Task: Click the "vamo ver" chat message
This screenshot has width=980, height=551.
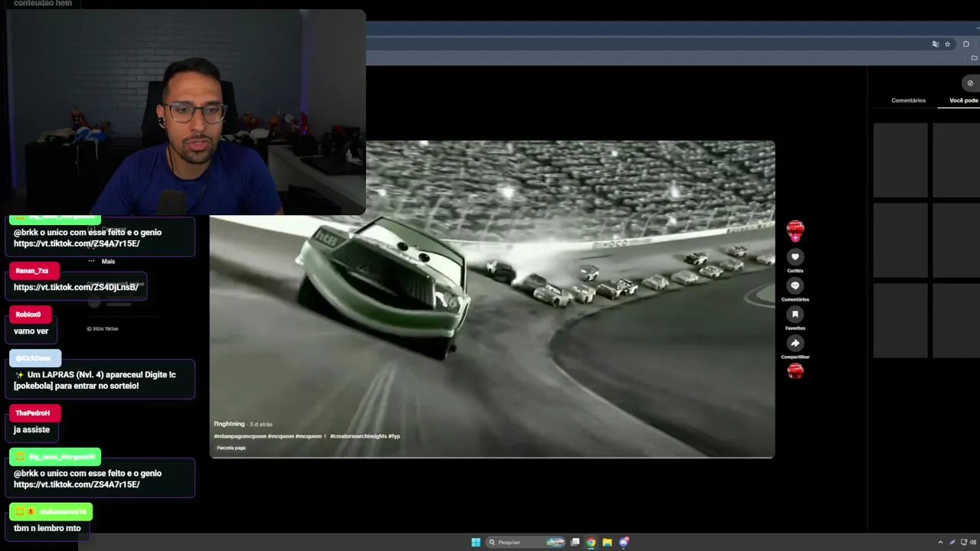Action: pyautogui.click(x=31, y=331)
